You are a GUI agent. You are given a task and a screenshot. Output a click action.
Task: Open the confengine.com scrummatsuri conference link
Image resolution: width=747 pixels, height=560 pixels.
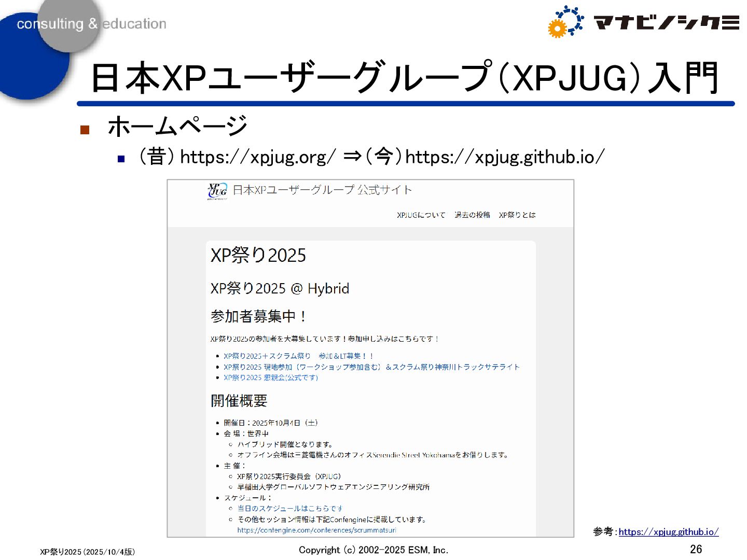[x=316, y=530]
